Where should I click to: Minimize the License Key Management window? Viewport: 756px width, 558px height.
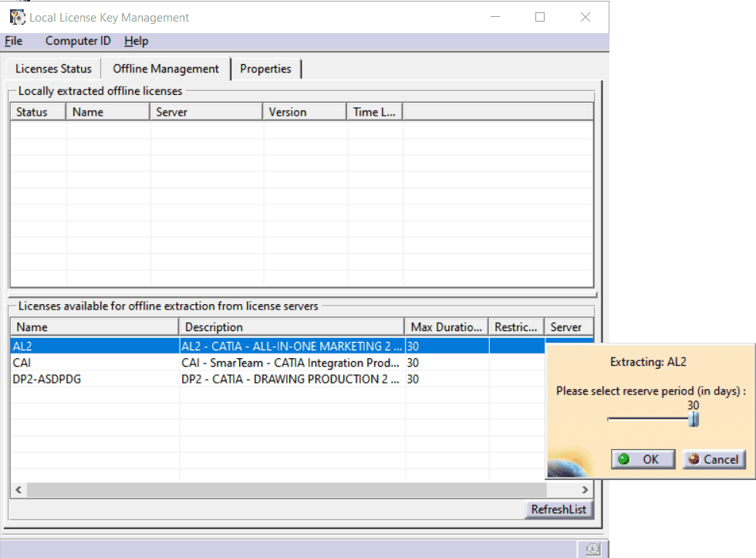[495, 17]
